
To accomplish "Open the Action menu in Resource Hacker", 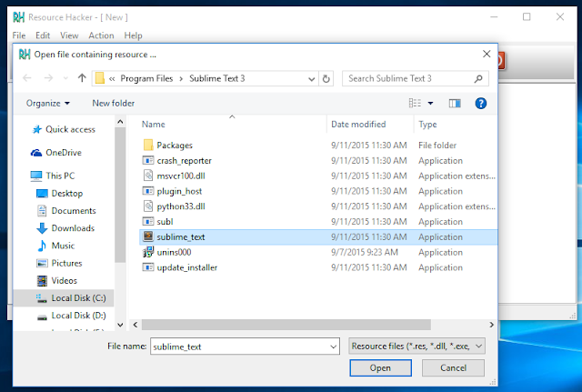I will point(101,35).
